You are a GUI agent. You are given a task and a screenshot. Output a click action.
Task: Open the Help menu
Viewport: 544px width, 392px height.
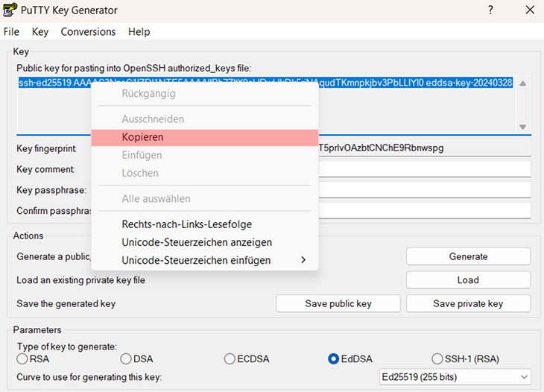(139, 32)
